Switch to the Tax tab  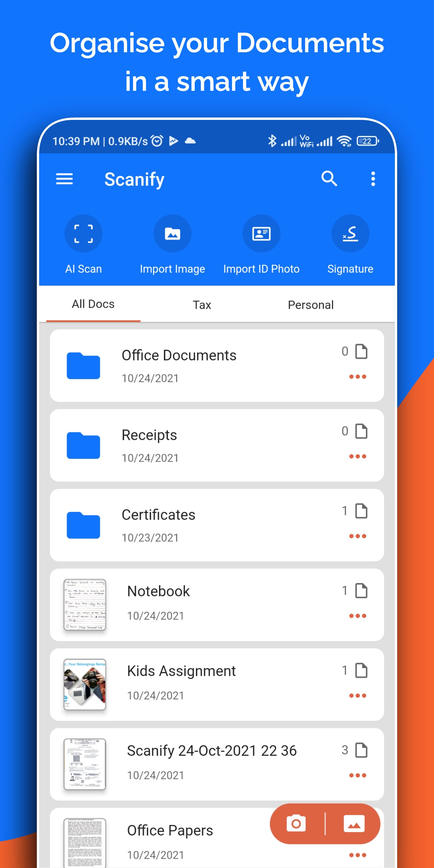pos(202,305)
